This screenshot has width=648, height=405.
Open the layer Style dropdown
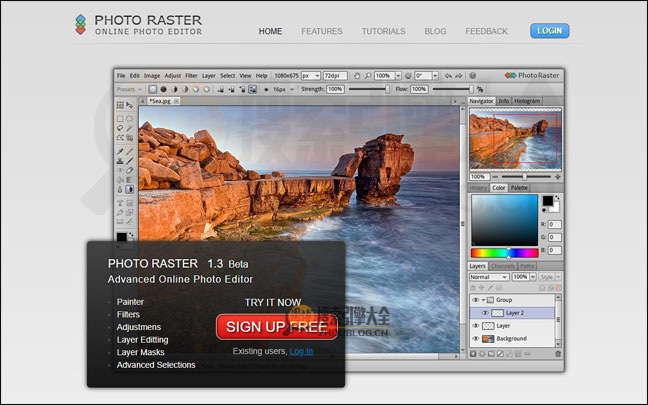click(550, 277)
